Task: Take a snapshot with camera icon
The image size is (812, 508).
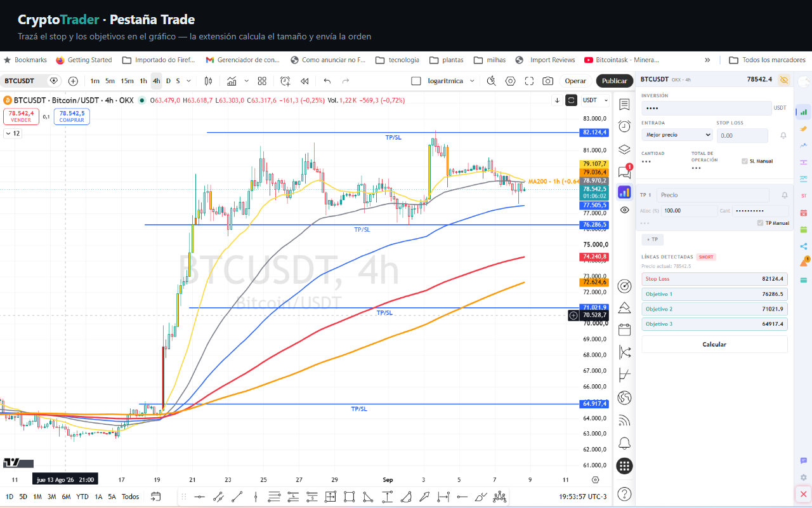Action: point(547,81)
